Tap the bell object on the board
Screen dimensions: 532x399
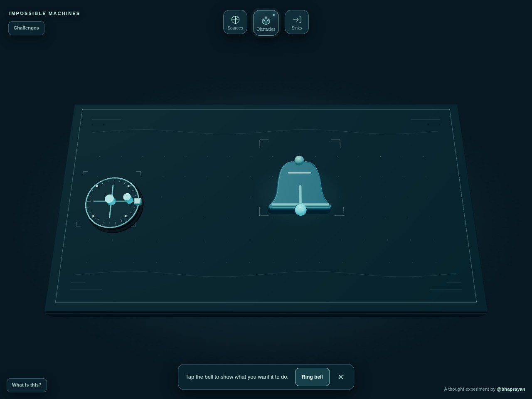pyautogui.click(x=300, y=186)
